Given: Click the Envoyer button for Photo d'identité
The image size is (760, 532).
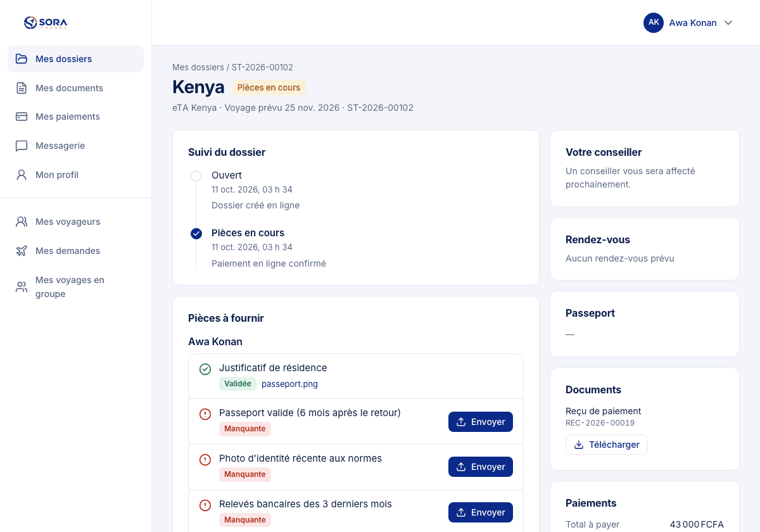Looking at the screenshot, I should click(481, 467).
